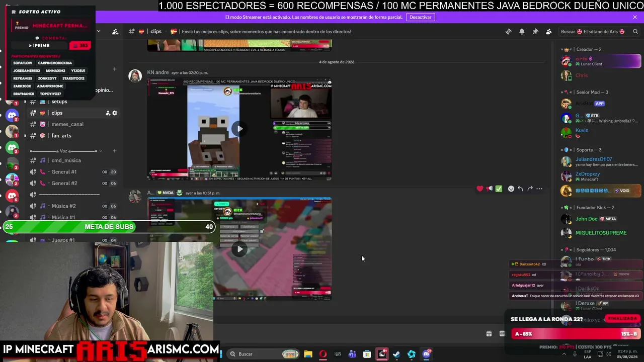
Task: Open member John Doe's profile
Action: (601, 219)
